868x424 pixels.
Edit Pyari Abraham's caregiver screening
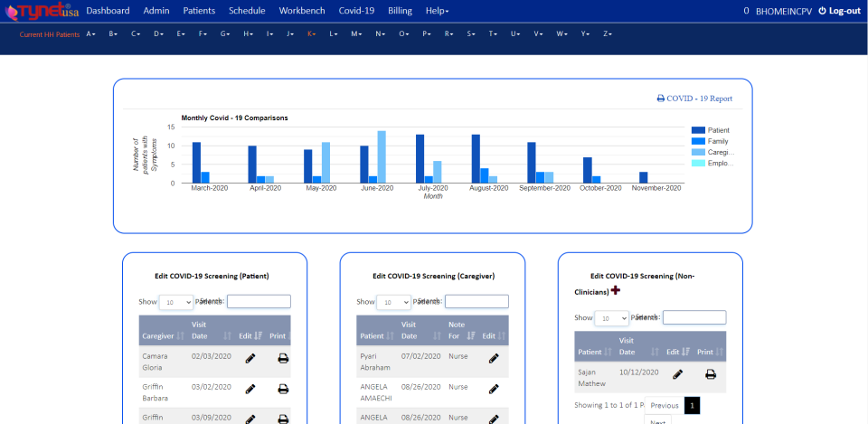(494, 359)
